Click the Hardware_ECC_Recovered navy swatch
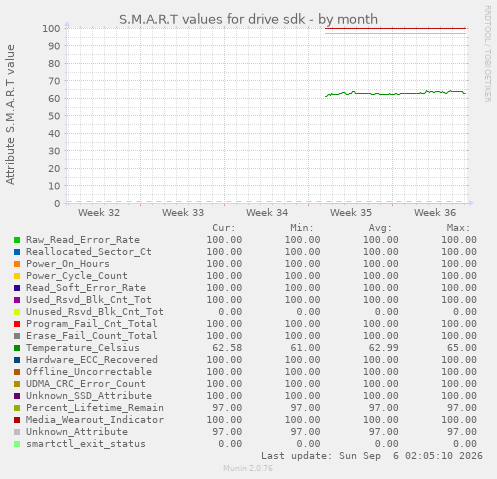The image size is (497, 479). tap(17, 360)
